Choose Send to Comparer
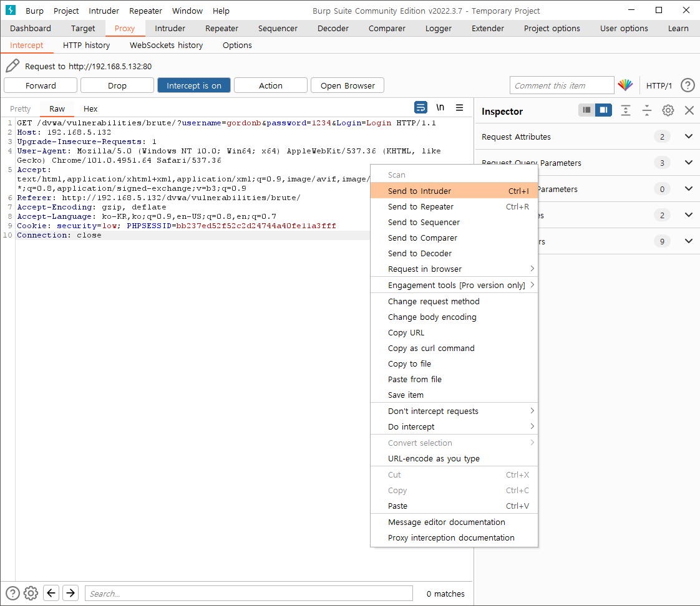The height and width of the screenshot is (606, 700). point(454,238)
